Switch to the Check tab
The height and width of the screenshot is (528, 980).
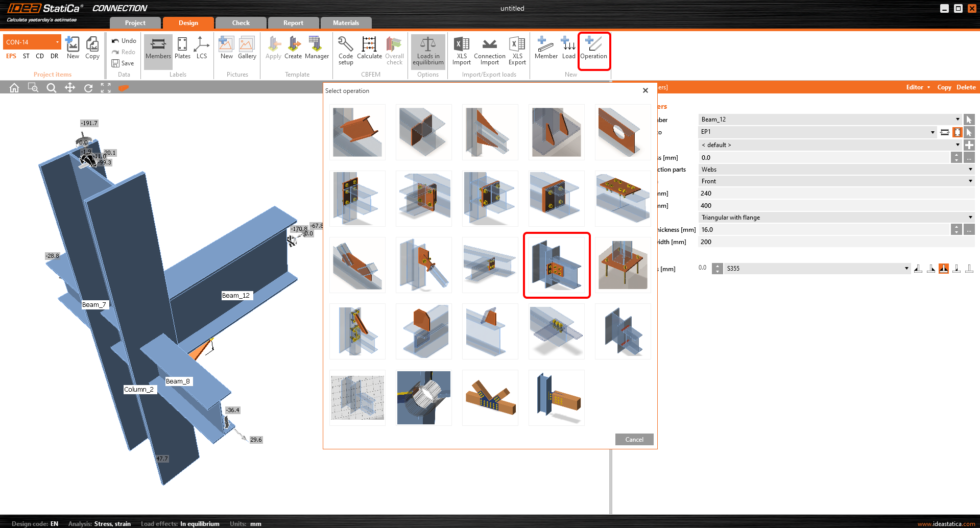[241, 23]
